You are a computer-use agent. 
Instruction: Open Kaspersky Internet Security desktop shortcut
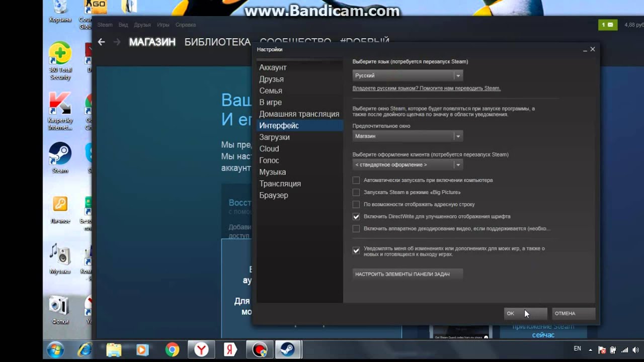pos(60,111)
